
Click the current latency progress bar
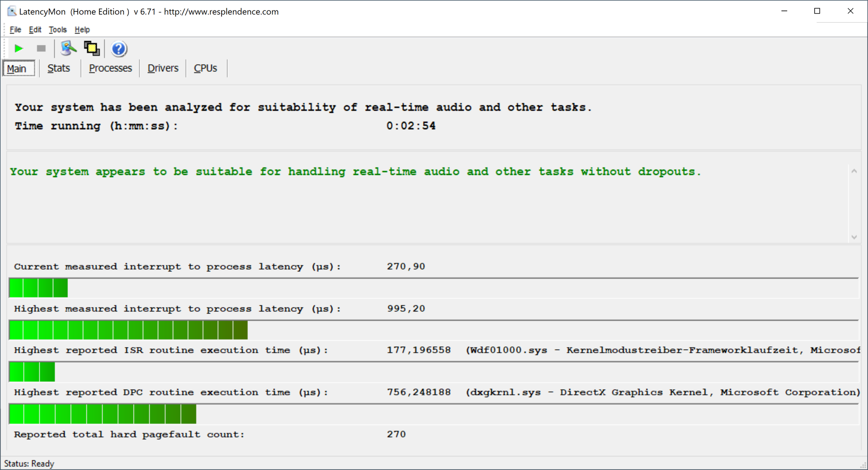coord(434,288)
